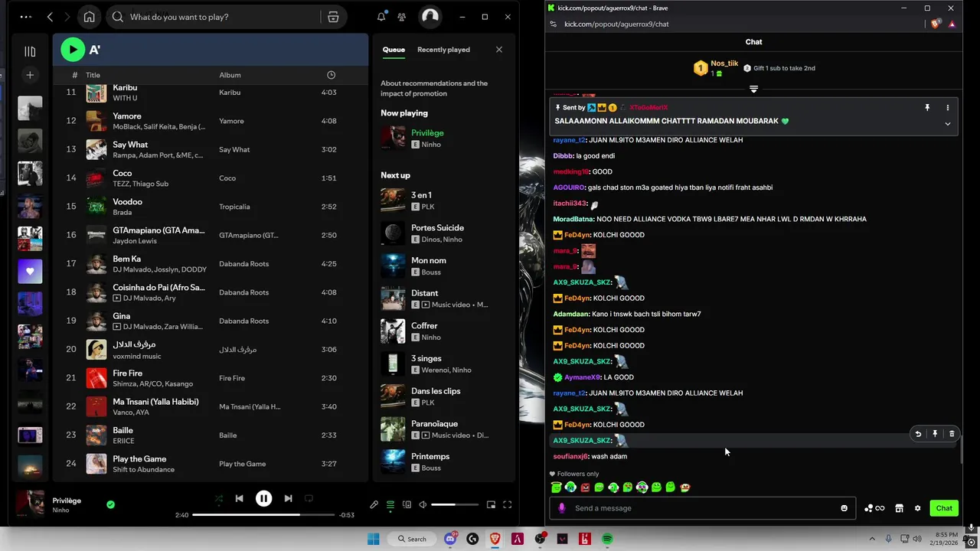Image resolution: width=980 pixels, height=551 pixels.
Task: Pause the current song in Spotify
Action: [263, 498]
